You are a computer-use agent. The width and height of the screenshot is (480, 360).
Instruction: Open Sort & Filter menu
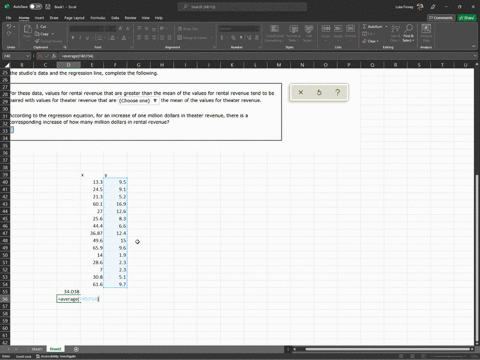pos(395,33)
